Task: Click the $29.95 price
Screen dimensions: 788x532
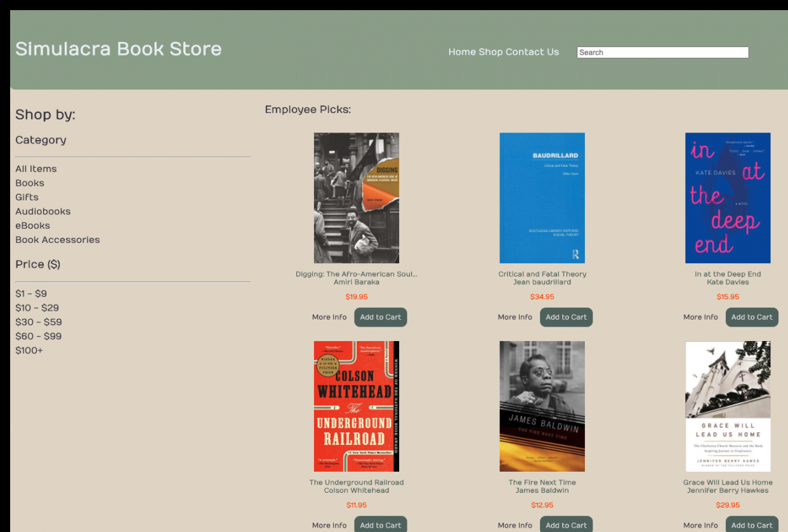Action: click(728, 505)
